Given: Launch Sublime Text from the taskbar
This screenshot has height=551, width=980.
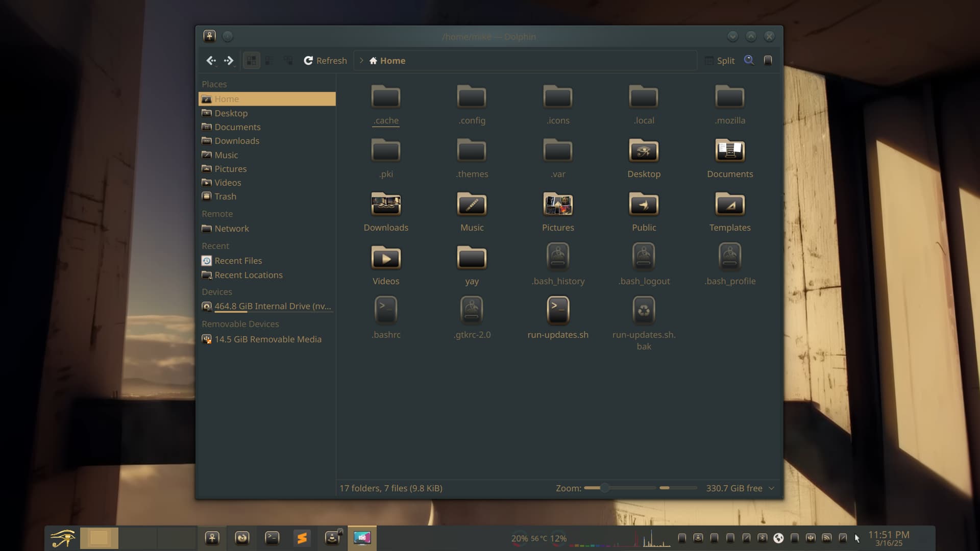Looking at the screenshot, I should coord(302,538).
